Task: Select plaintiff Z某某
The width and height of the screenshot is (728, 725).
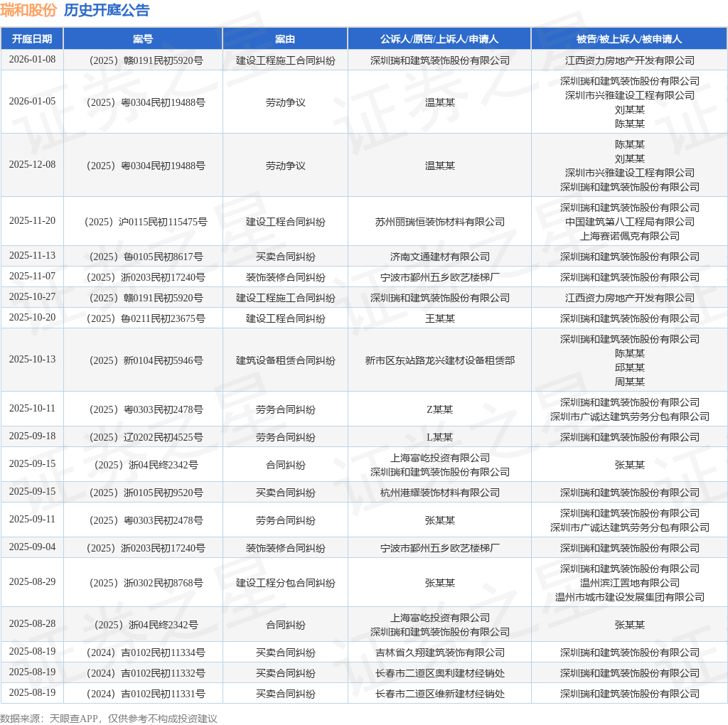Action: point(439,409)
